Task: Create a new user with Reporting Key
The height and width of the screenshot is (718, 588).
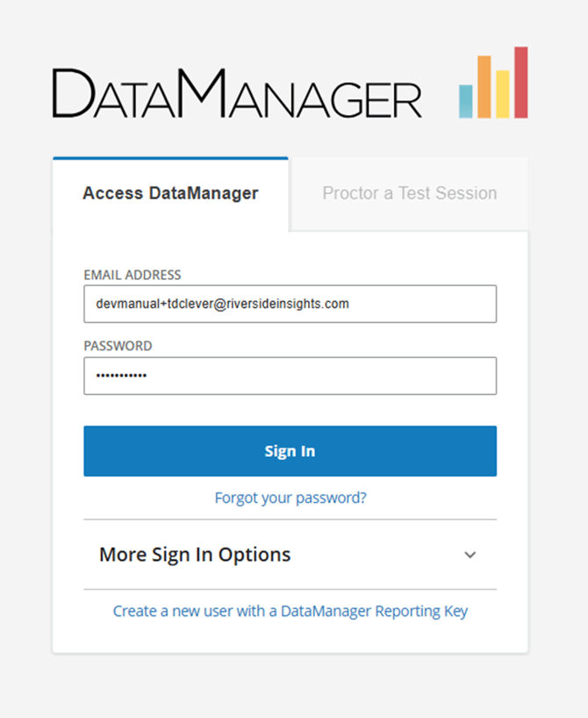Action: coord(290,611)
